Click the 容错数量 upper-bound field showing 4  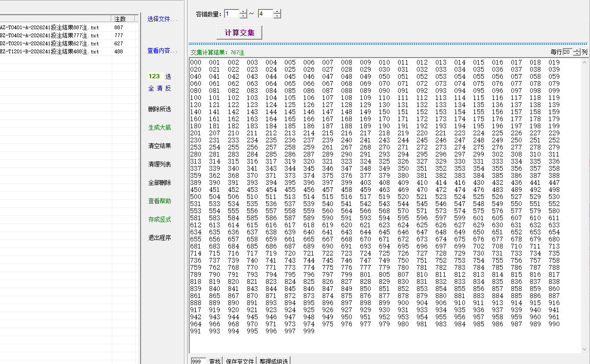[x=266, y=14]
